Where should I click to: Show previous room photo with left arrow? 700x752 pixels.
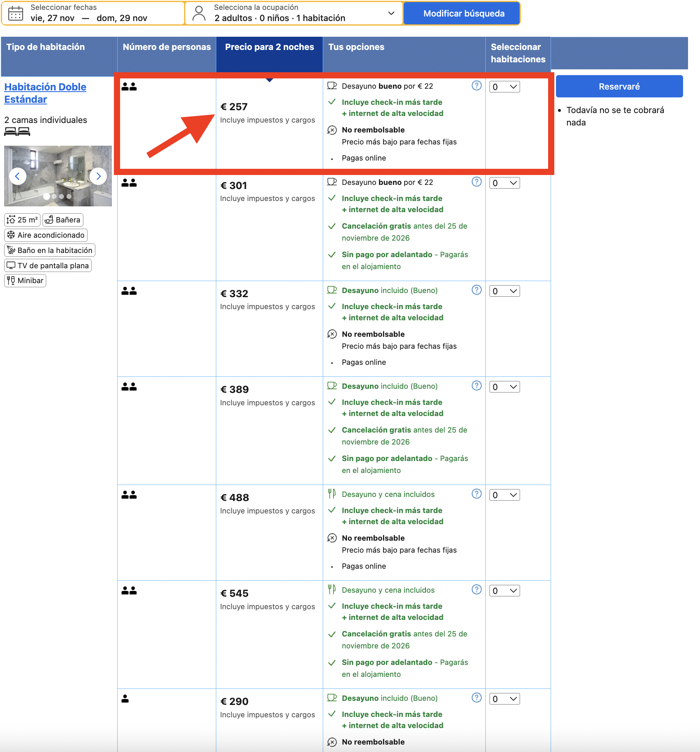17,176
